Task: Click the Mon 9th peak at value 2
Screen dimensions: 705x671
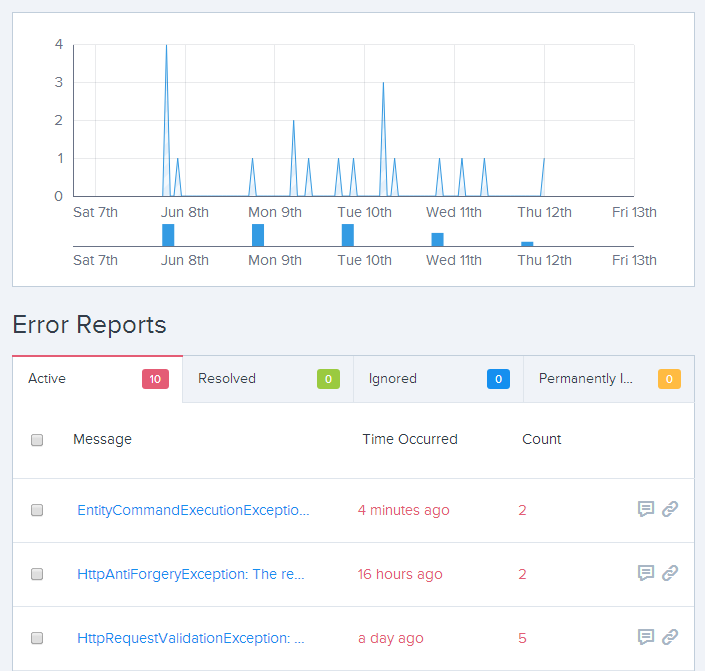Action: click(294, 121)
